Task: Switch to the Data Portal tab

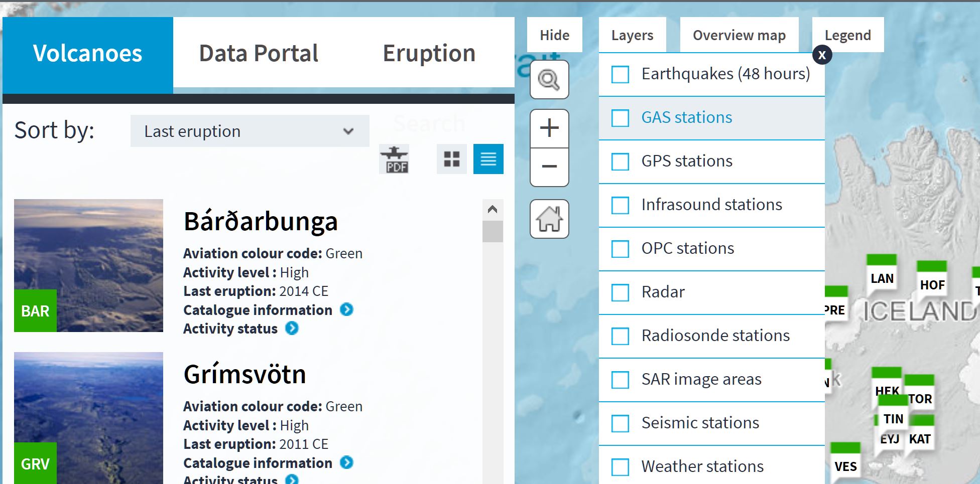Action: point(259,53)
